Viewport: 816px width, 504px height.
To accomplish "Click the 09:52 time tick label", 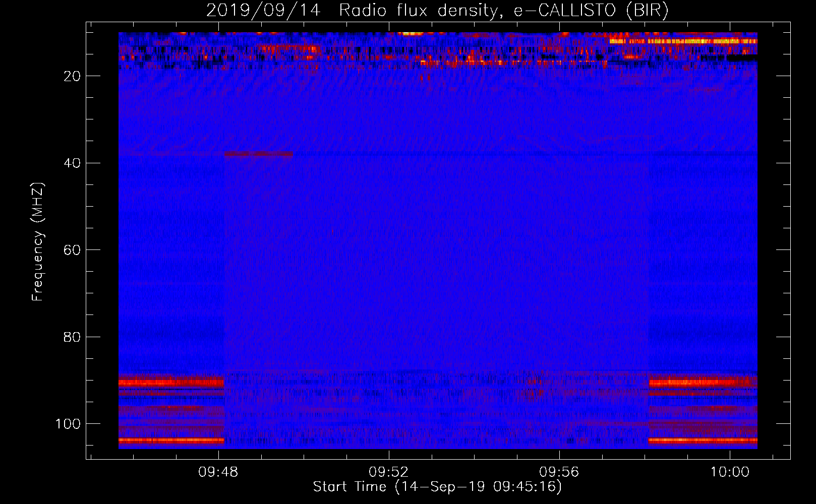I will pyautogui.click(x=388, y=472).
